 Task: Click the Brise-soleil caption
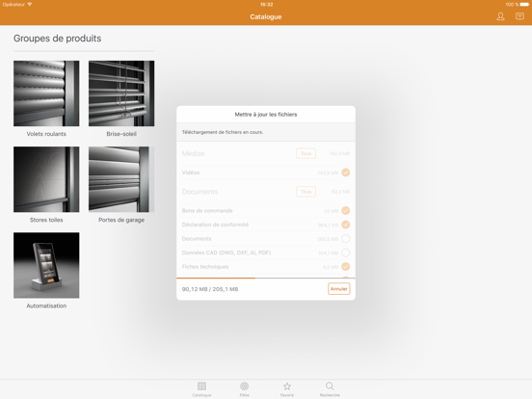tap(121, 134)
